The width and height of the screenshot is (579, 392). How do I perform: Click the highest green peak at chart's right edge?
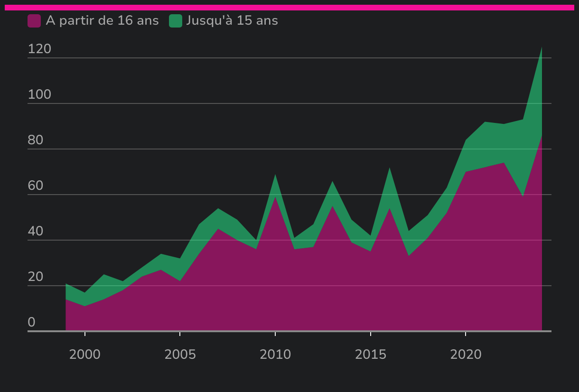[541, 49]
